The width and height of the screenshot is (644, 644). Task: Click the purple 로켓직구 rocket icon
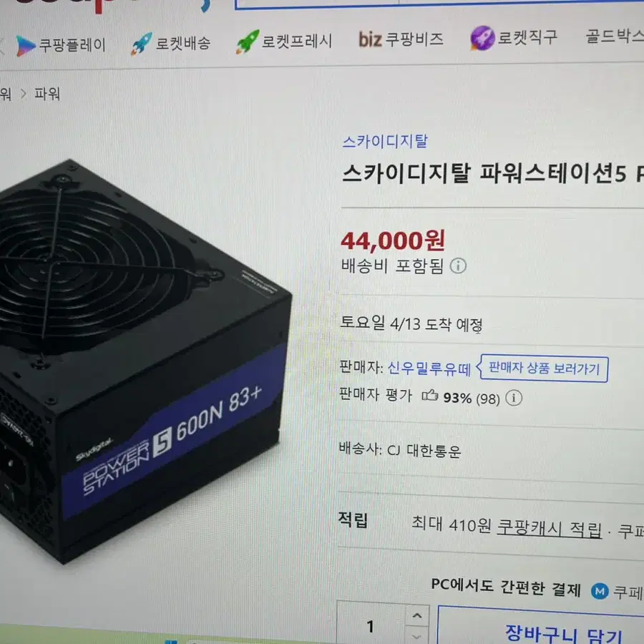click(x=482, y=38)
